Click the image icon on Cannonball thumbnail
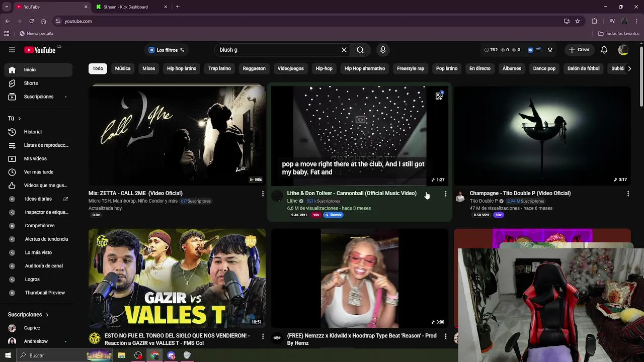Image resolution: width=644 pixels, height=362 pixels. [439, 96]
